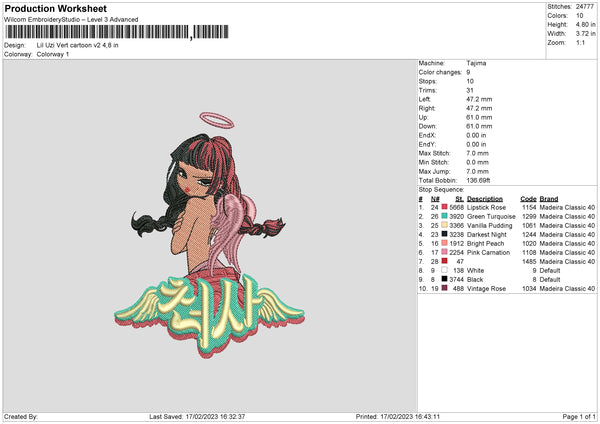Click the Black color swatch in row 9
600x424 pixels.
(444, 279)
